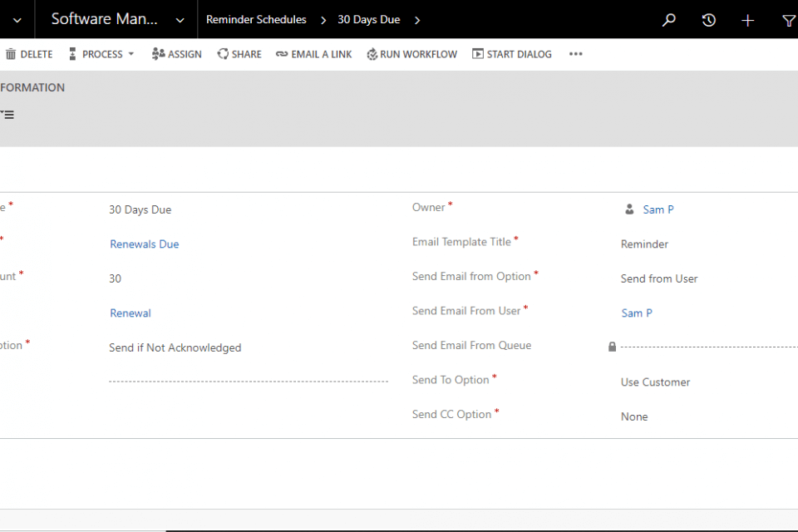Open the more commands ellipsis
Image resolution: width=798 pixels, height=532 pixels.
tap(576, 54)
